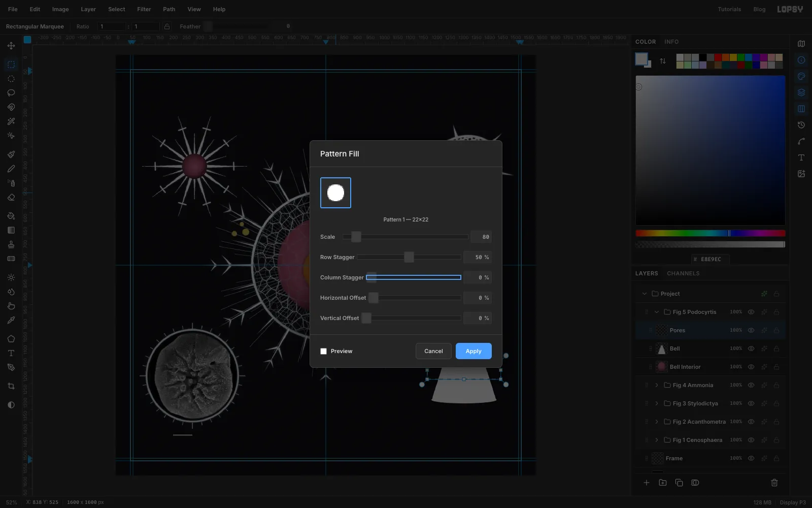Open the Navigator map panel icon
Screen dimensions: 812x508
coord(801,44)
